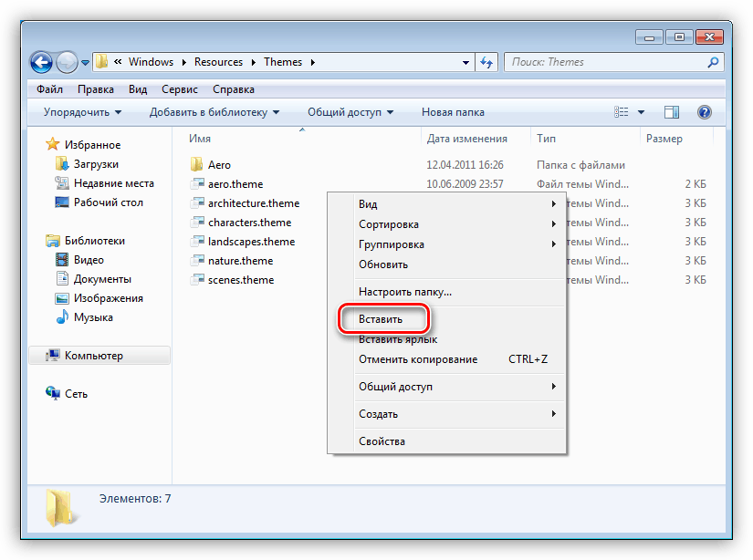Select Themes in the address breadcrumb
The image size is (753, 560).
pyautogui.click(x=283, y=62)
